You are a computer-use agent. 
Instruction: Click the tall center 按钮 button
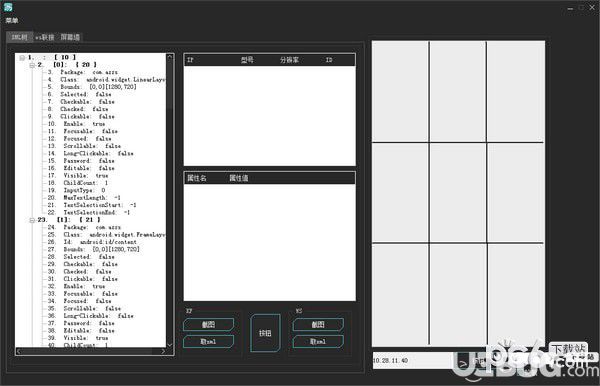265,333
